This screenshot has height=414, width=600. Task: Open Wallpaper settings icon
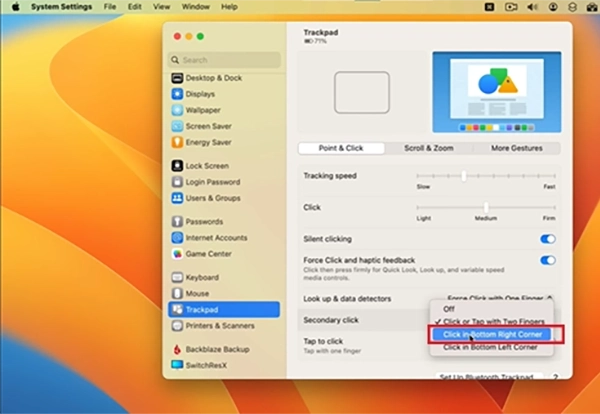177,110
